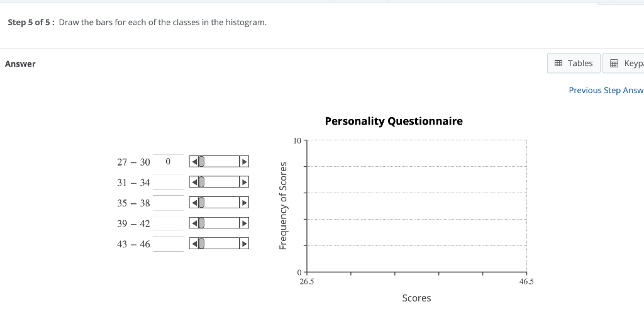Click the right arrow for 39 – 42 slider
Viewport: 644px width, 309px height.
point(244,223)
